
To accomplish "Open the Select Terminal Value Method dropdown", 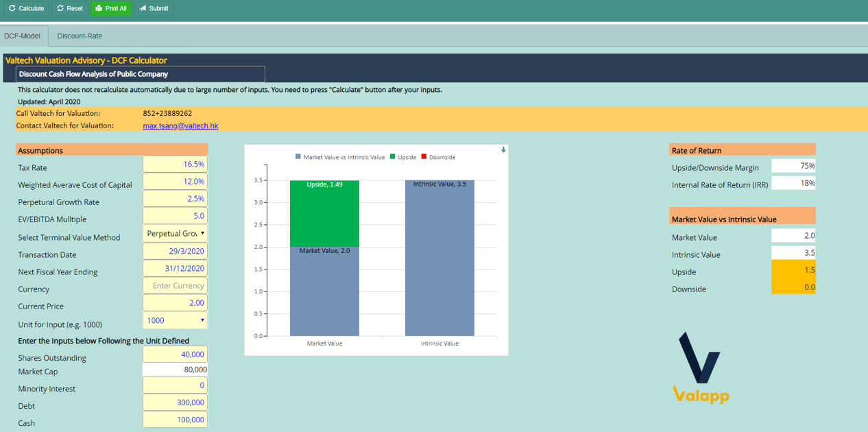I will 174,234.
